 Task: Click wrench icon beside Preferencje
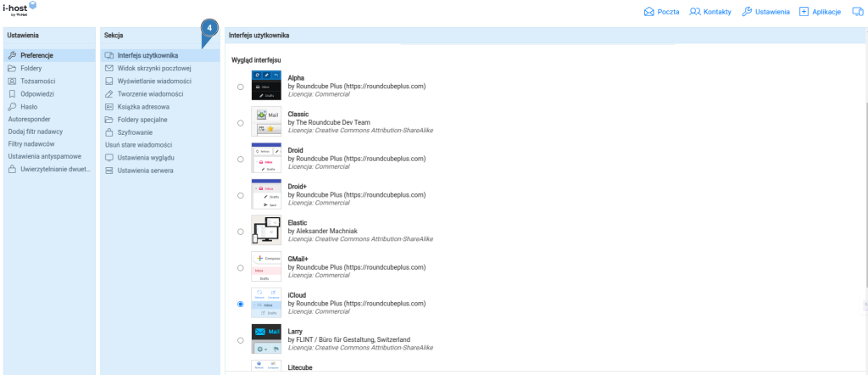[12, 55]
